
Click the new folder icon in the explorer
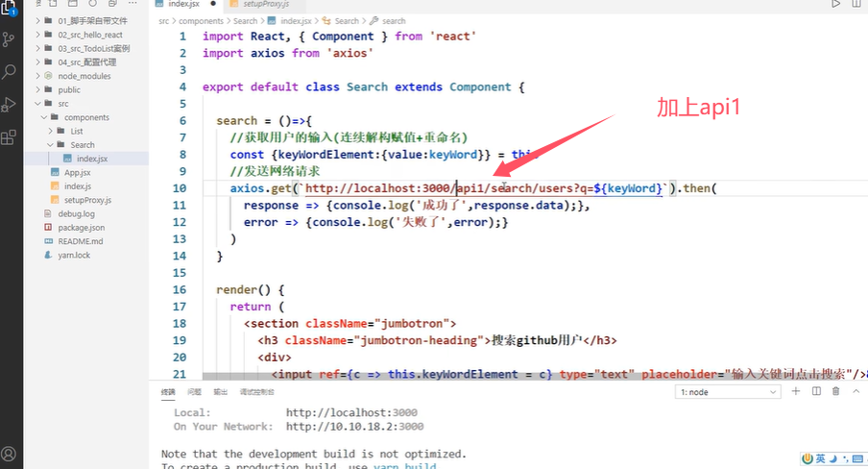(x=73, y=3)
